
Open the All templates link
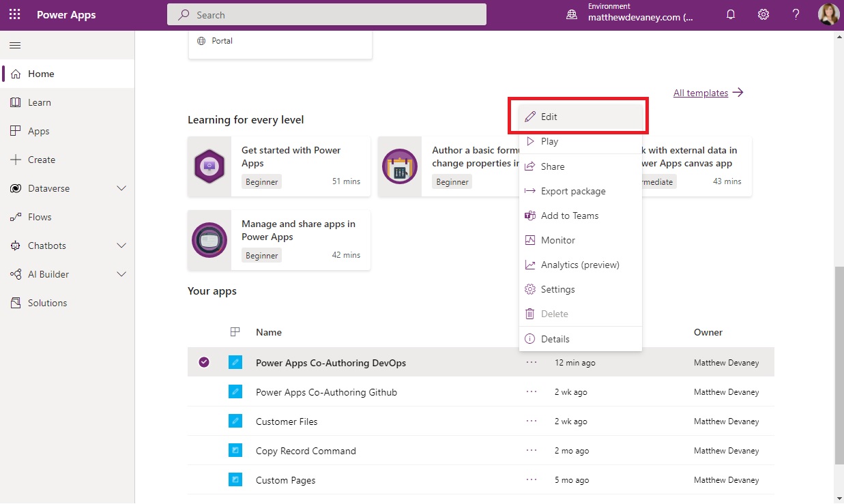(x=701, y=93)
